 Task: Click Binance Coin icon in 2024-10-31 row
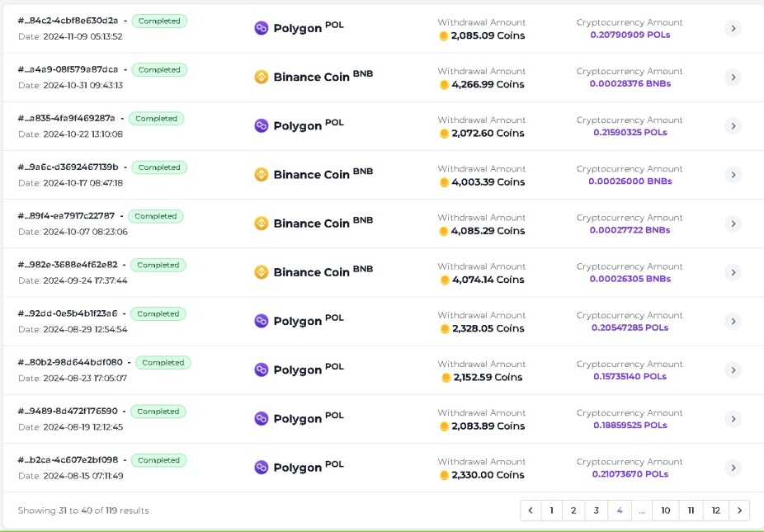(262, 77)
